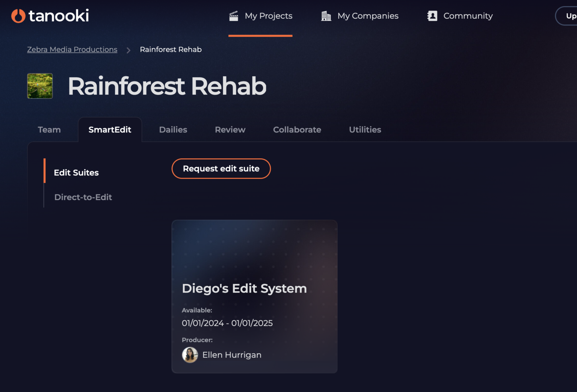Image resolution: width=577 pixels, height=392 pixels.
Task: Click the clapperboard icon beside My Projects
Action: tap(234, 16)
